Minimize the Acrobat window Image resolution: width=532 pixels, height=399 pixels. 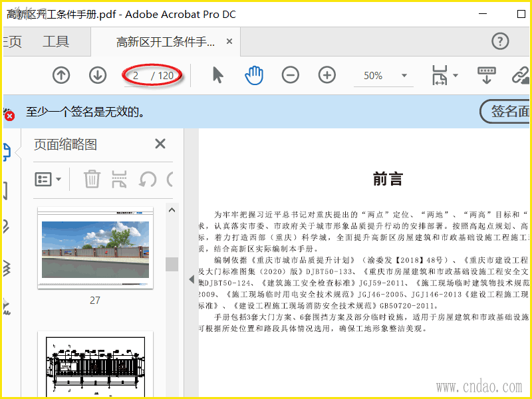[483, 14]
